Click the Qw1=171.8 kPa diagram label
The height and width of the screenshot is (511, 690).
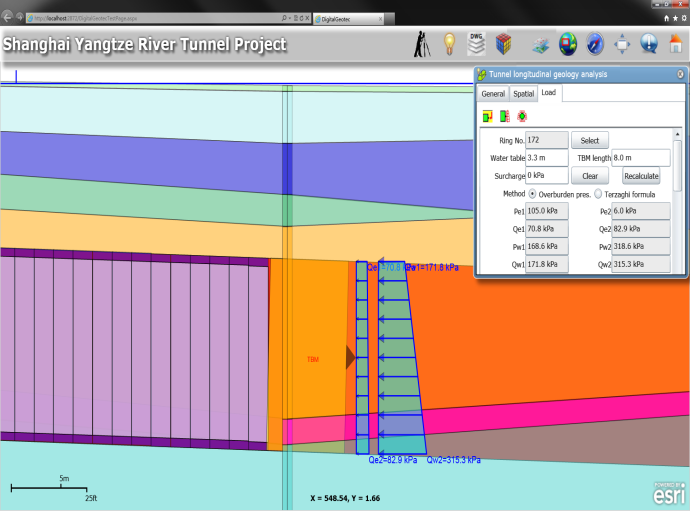[432, 268]
